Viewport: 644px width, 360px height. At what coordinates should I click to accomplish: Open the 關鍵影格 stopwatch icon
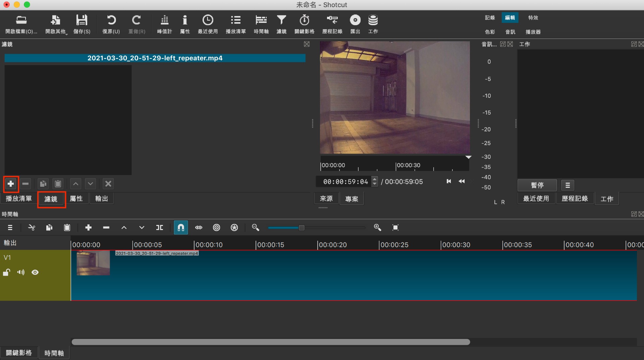(304, 24)
